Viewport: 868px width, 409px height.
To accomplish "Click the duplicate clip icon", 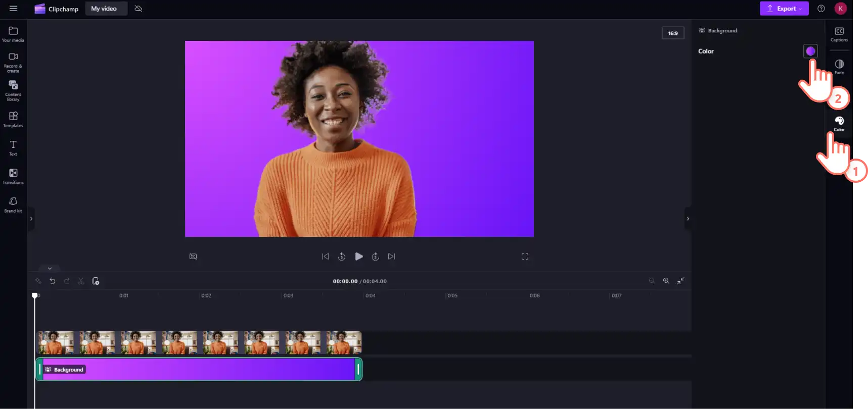I will point(96,281).
